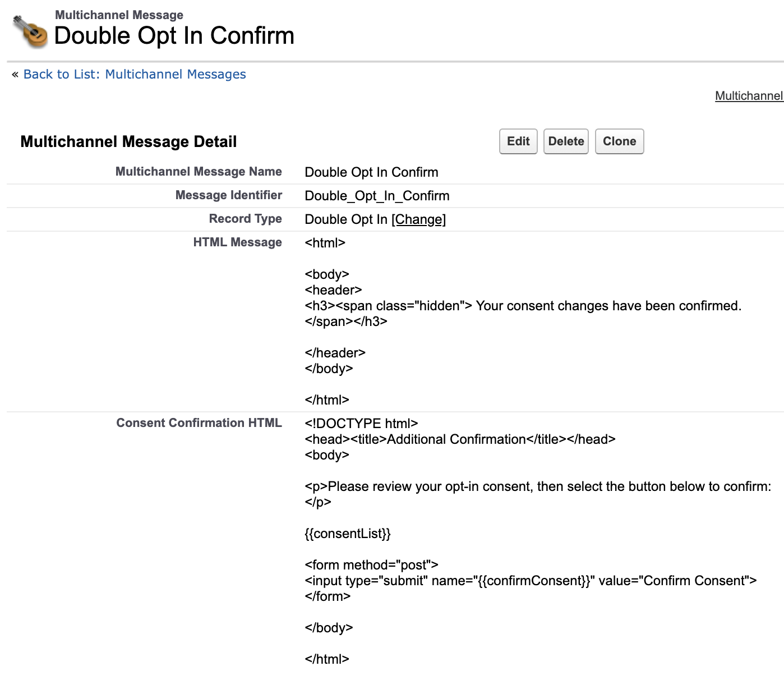Select the HTML Message field label
Screen dimensions: 784x680
click(237, 242)
